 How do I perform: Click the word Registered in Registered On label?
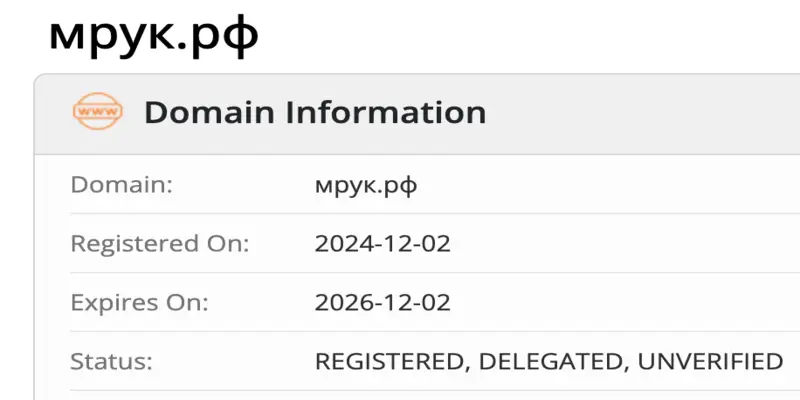130,243
